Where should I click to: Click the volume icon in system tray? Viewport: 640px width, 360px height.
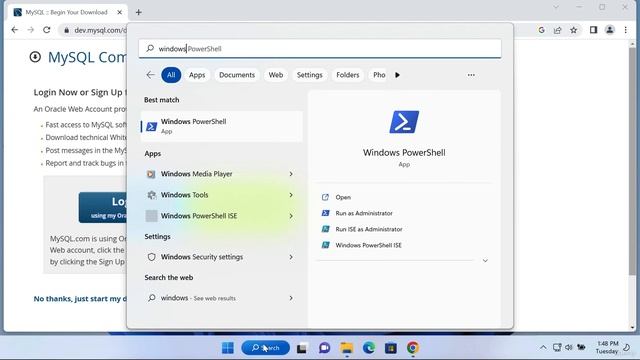569,347
